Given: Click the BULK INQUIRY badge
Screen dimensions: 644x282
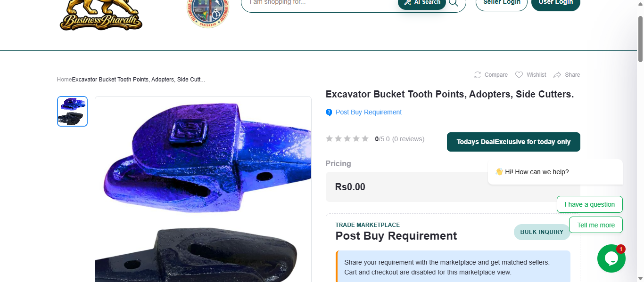Looking at the screenshot, I should [x=542, y=232].
